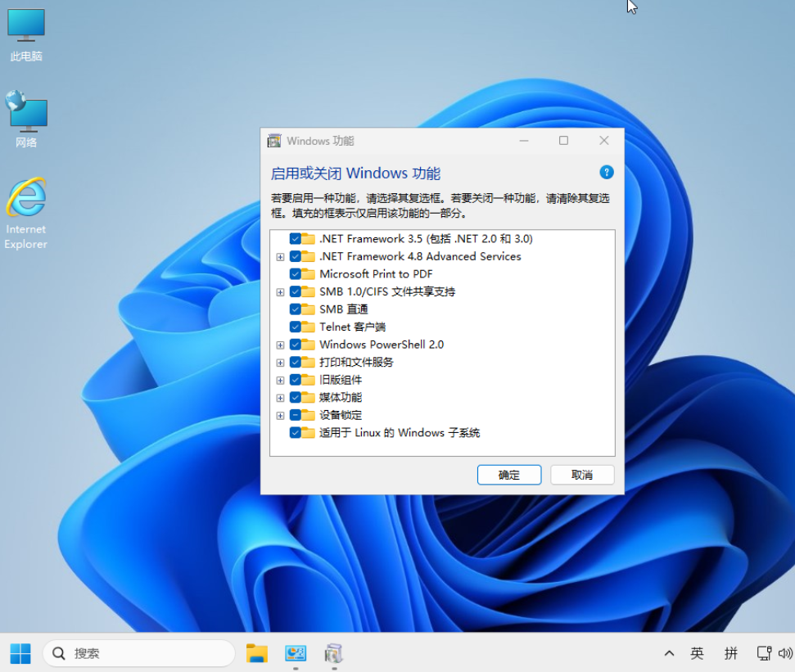Uncheck .NET Framework 3.5 checkbox
This screenshot has height=672, width=795.
pos(295,239)
